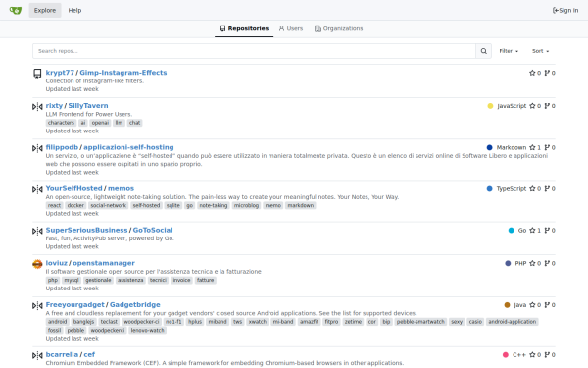This screenshot has width=588, height=368.
Task: Switch to the Users tab
Action: [x=291, y=28]
